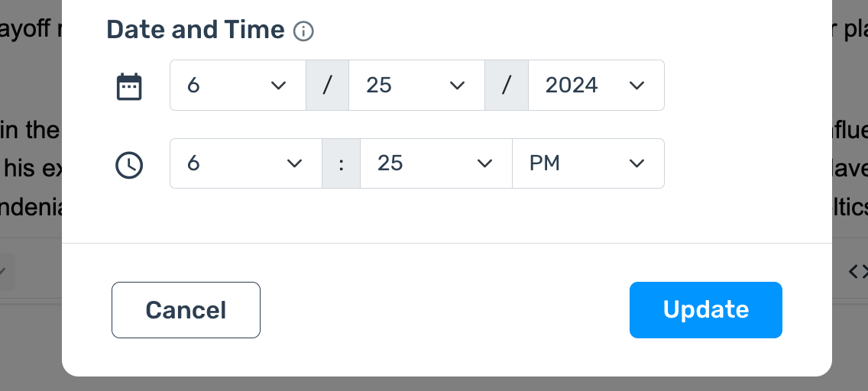Image resolution: width=868 pixels, height=391 pixels.
Task: Open the month dropdown showing 6
Action: pos(238,85)
